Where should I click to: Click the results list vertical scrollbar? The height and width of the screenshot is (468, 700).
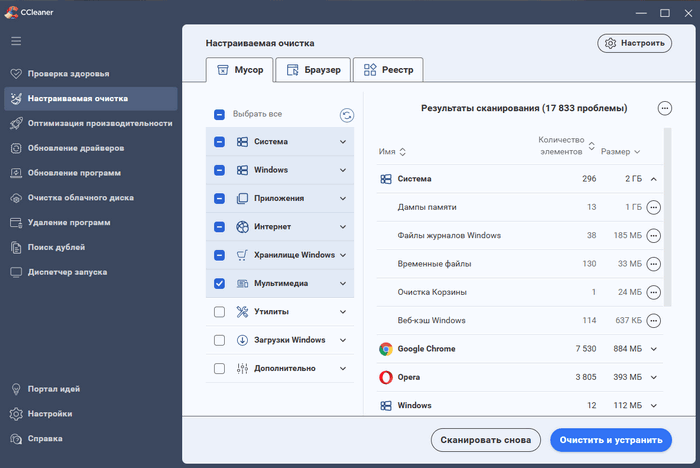(x=667, y=220)
